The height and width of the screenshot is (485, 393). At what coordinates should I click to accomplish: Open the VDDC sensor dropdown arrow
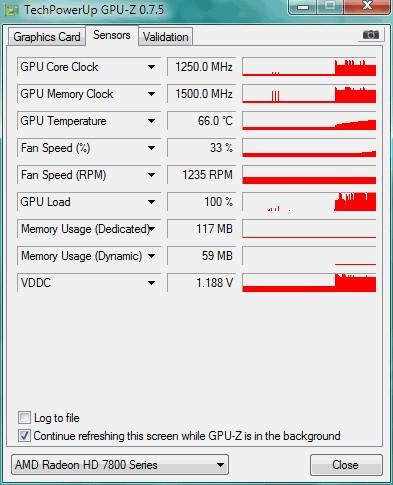point(151,283)
